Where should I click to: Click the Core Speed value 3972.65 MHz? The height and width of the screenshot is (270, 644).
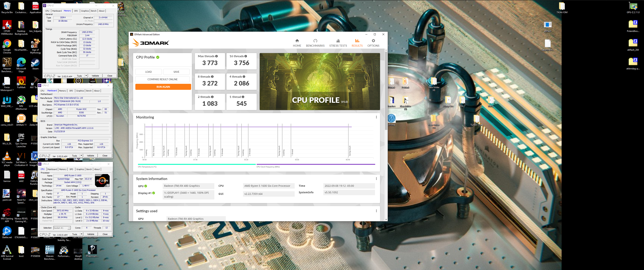[63, 211]
